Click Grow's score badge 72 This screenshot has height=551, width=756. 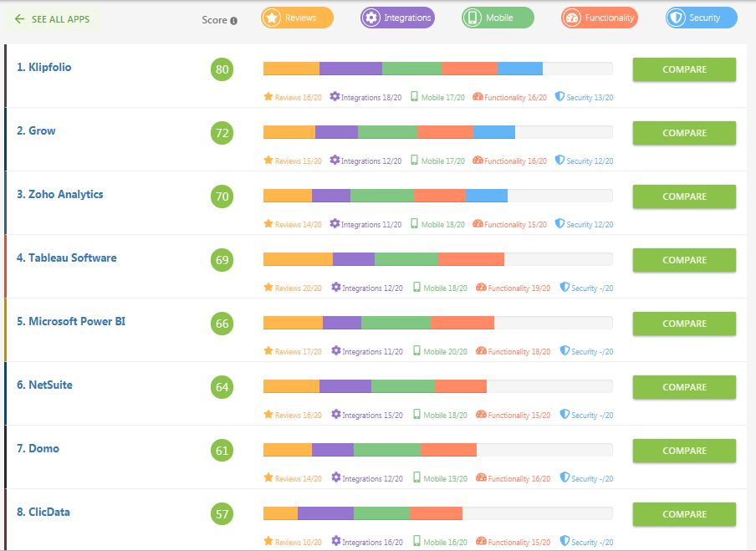[222, 133]
